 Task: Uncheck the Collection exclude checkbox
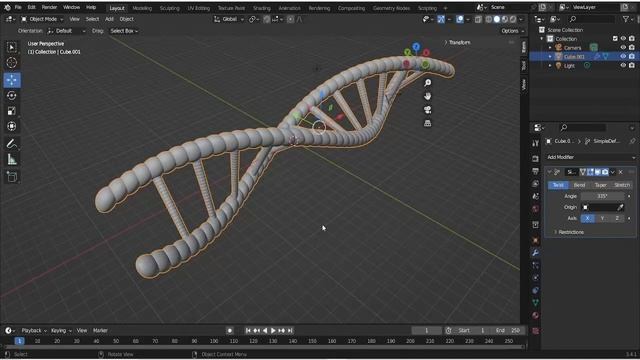pyautogui.click(x=615, y=39)
